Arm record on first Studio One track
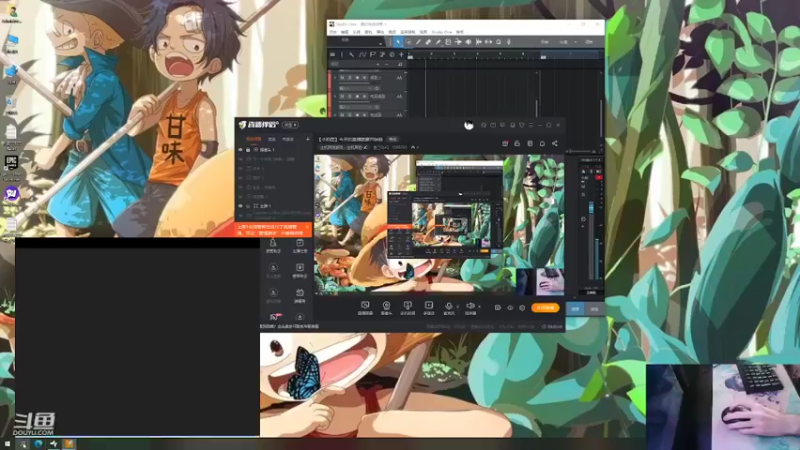The image size is (800, 450). [x=357, y=78]
